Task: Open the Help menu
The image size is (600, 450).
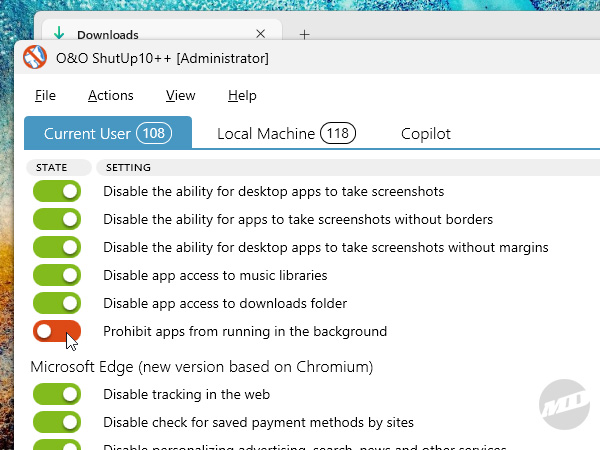Action: coord(242,96)
